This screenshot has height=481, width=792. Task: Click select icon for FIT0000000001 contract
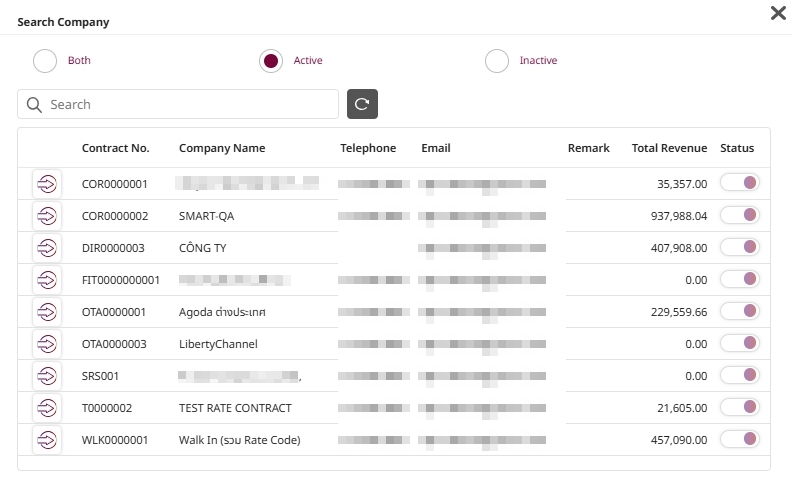[x=46, y=280]
